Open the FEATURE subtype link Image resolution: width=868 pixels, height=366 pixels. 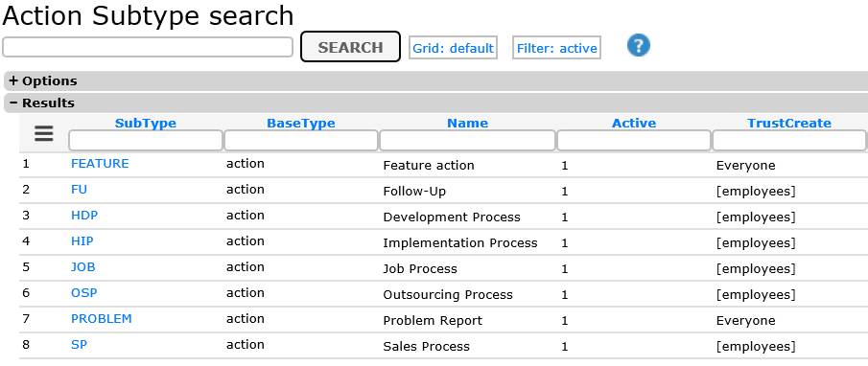tap(100, 164)
